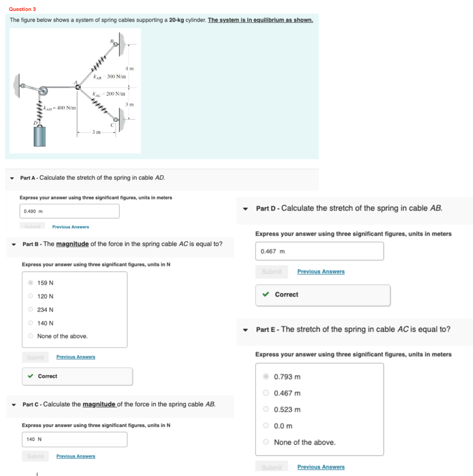Open Previous Answers below Part E options
473x476 pixels.
(321, 467)
